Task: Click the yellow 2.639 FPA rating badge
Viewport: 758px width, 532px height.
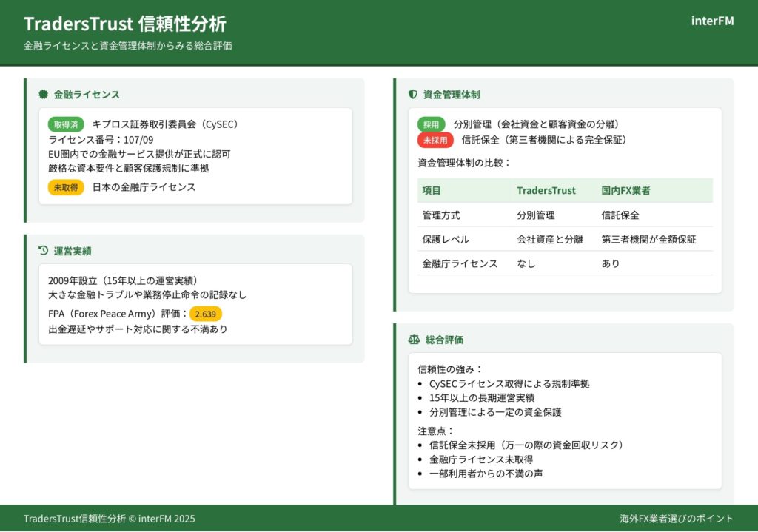Action: point(205,314)
